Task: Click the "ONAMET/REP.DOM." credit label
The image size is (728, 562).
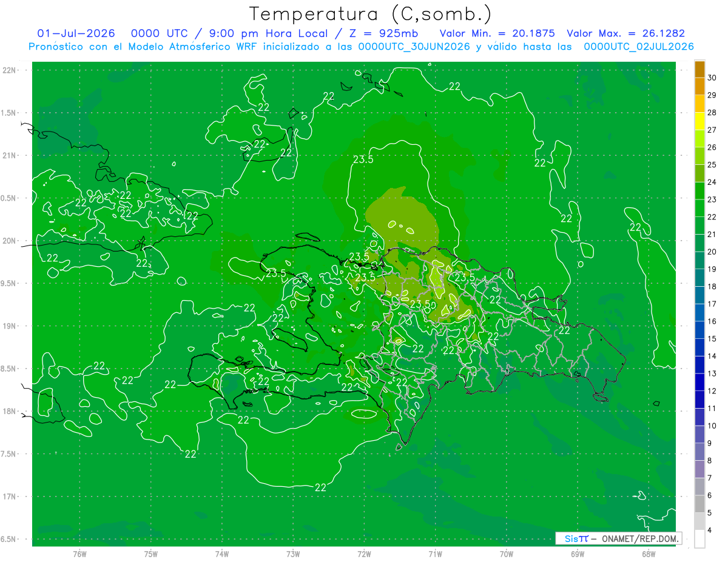Action: tap(639, 538)
